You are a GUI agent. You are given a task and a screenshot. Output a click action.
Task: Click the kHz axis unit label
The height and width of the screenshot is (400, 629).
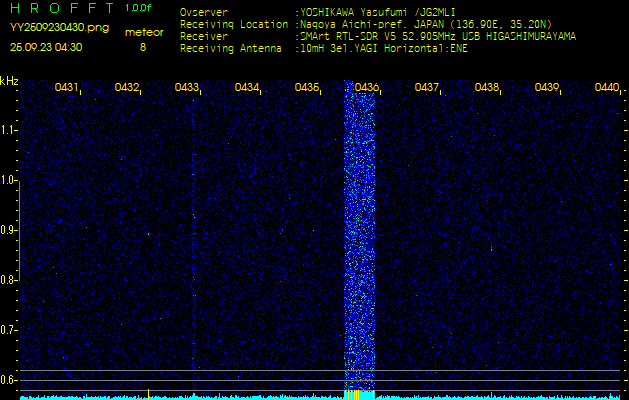click(x=9, y=81)
